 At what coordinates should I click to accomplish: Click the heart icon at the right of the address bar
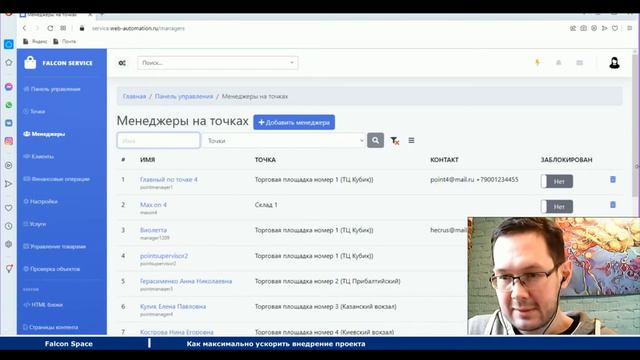pyautogui.click(x=615, y=28)
